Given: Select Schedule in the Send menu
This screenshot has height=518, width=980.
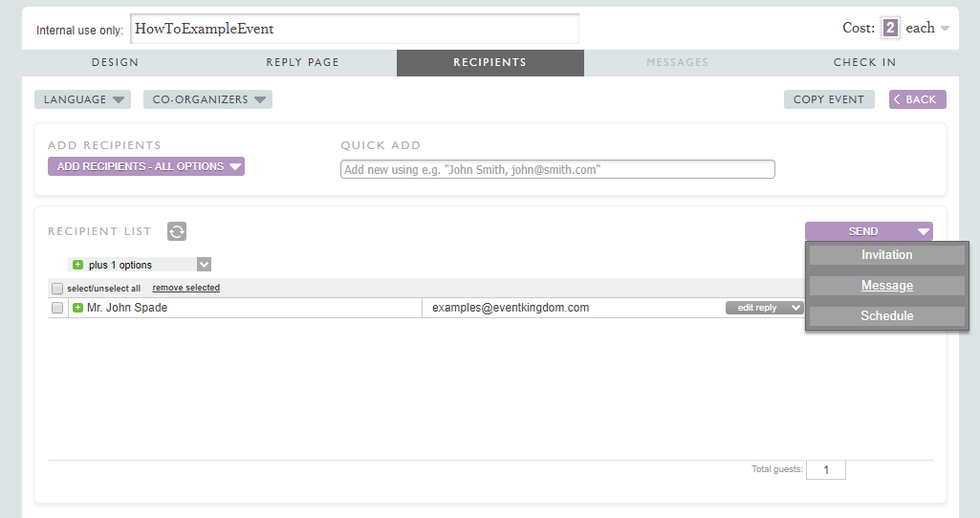Looking at the screenshot, I should click(x=886, y=316).
